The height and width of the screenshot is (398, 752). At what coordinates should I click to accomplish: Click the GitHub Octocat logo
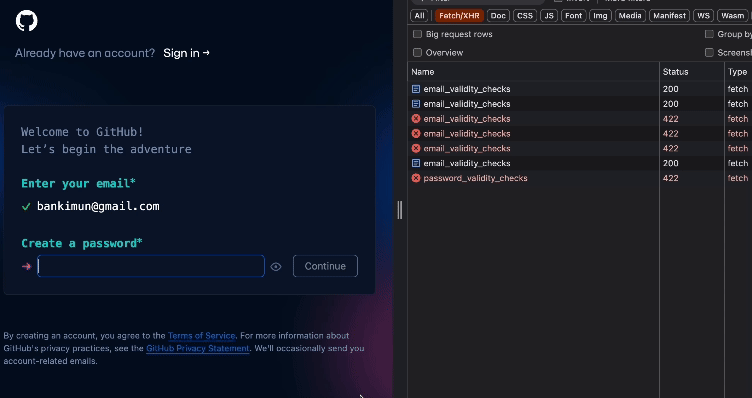[x=26, y=21]
